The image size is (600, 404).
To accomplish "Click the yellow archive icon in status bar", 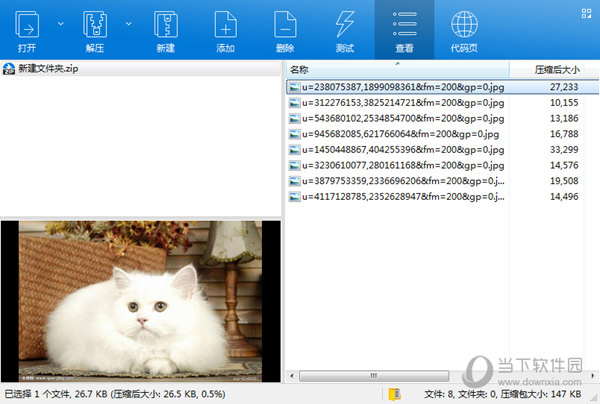I will 395,394.
